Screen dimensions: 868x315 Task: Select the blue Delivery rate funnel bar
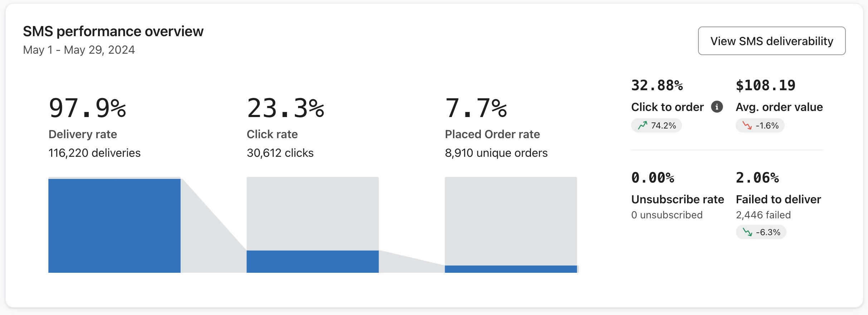pos(114,226)
